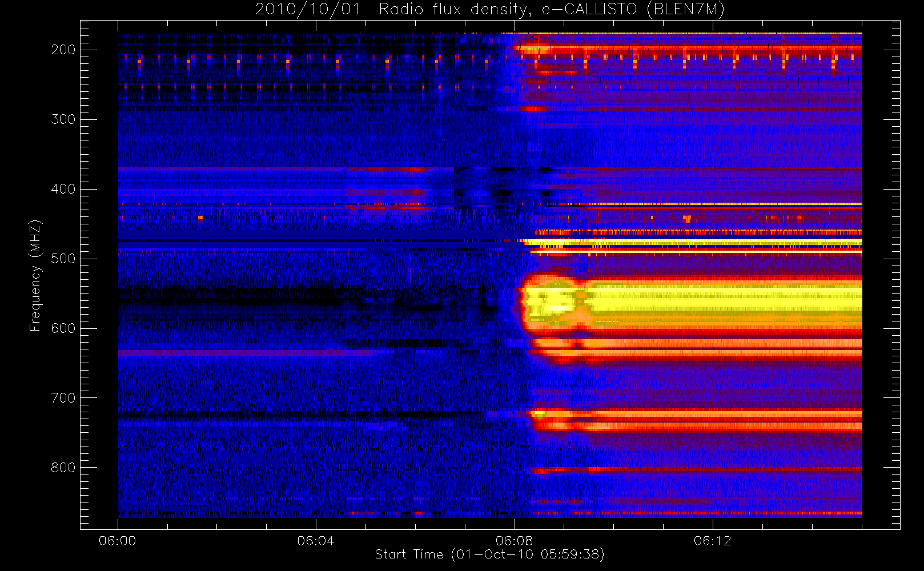Click the 06:00 time tick label
Screen dimensions: 924x571
pos(118,541)
